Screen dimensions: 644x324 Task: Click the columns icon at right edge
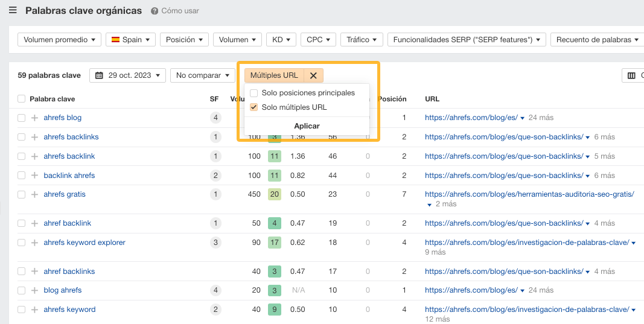click(631, 75)
